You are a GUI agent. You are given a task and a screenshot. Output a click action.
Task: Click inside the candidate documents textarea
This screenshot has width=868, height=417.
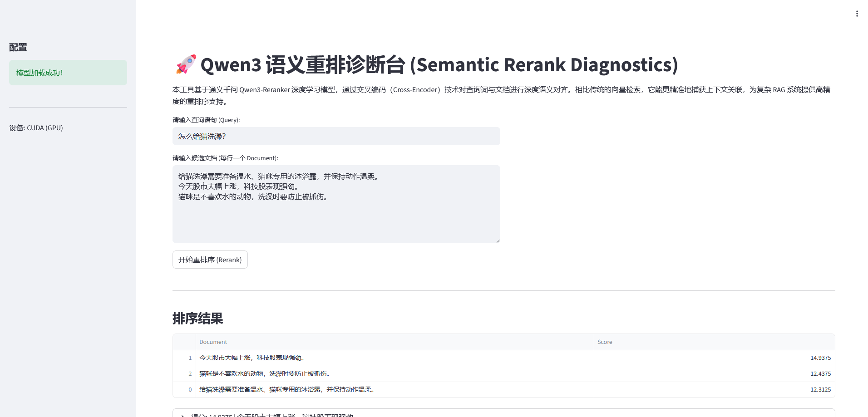(x=336, y=204)
